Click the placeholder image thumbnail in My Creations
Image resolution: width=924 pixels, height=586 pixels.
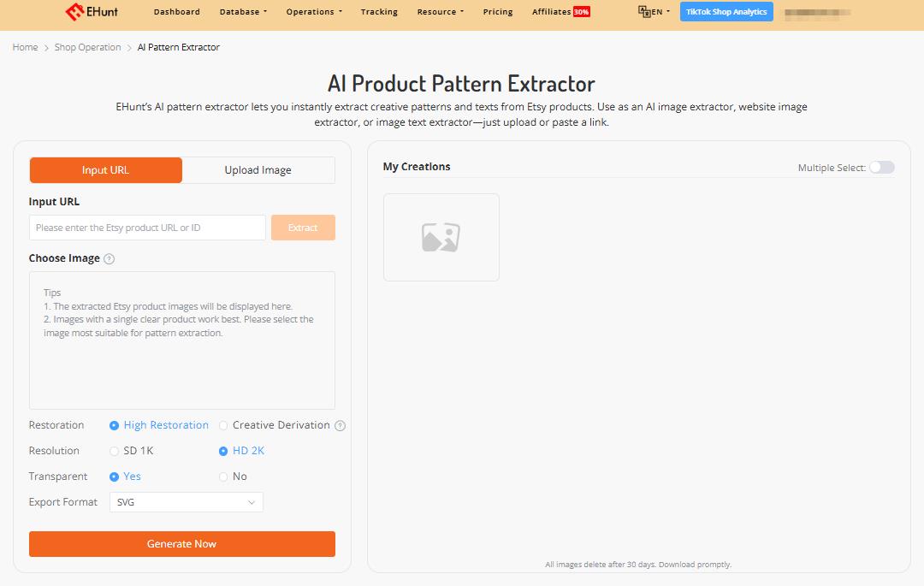441,237
